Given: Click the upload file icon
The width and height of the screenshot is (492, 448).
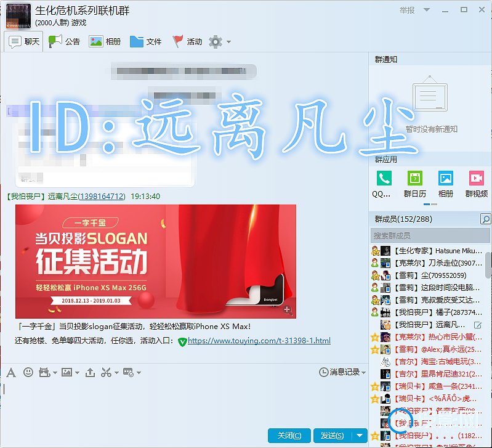Looking at the screenshot, I should [90, 373].
